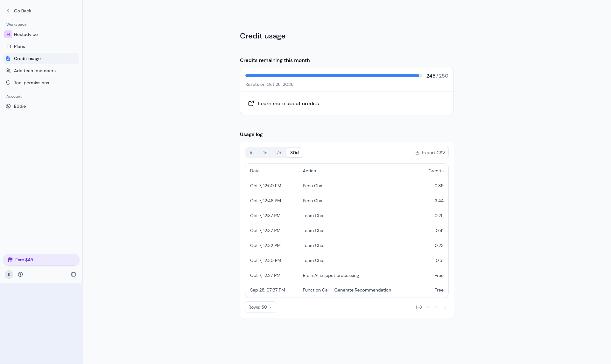Open Learn more about credits link
This screenshot has width=611, height=364.
288,104
